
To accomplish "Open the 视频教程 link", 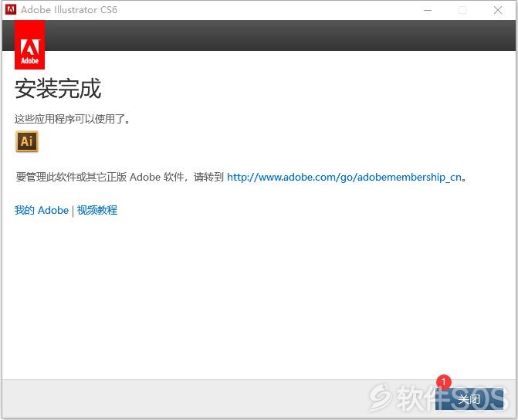I will click(97, 210).
